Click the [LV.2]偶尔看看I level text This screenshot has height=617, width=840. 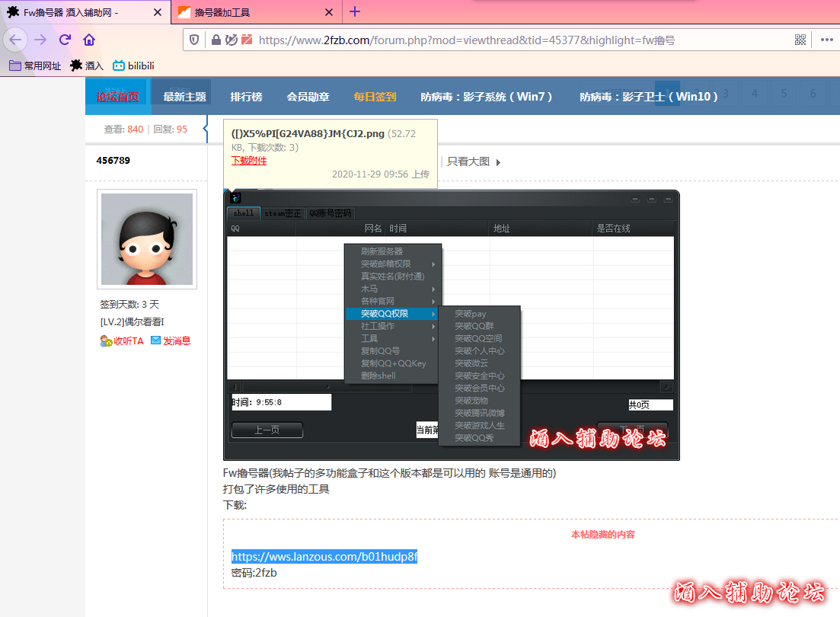[x=133, y=322]
